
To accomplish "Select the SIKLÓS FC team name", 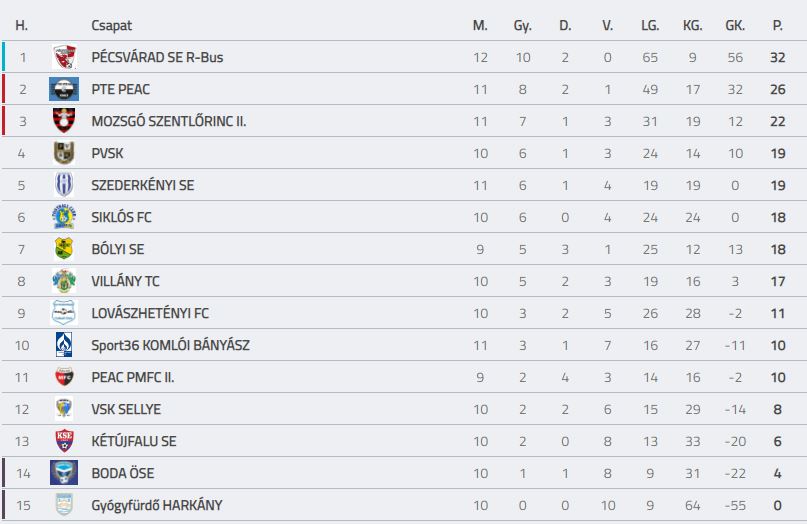I will [x=121, y=217].
